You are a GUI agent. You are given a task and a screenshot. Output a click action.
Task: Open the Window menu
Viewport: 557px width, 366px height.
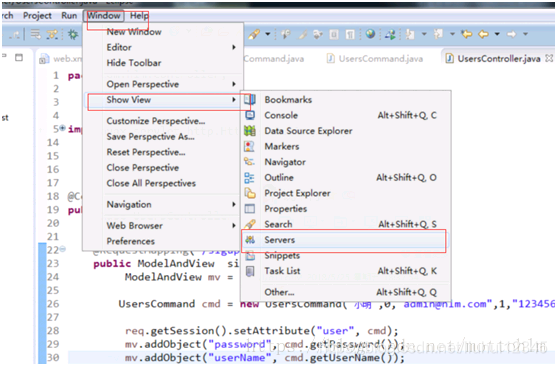tap(104, 16)
